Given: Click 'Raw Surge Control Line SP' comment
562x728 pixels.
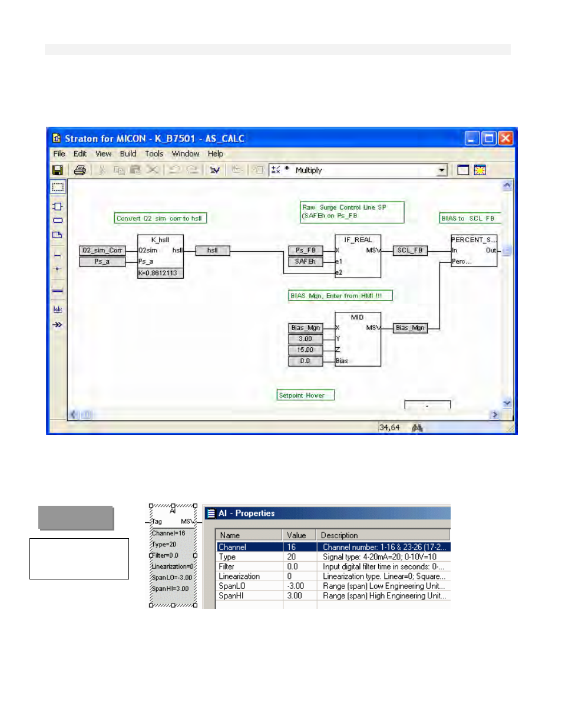Looking at the screenshot, I should click(352, 212).
